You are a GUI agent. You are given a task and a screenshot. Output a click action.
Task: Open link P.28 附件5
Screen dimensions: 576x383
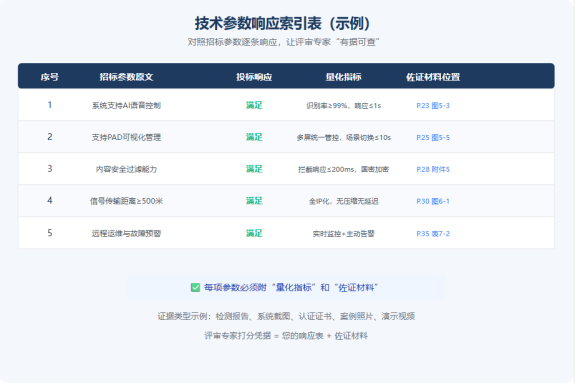(433, 169)
